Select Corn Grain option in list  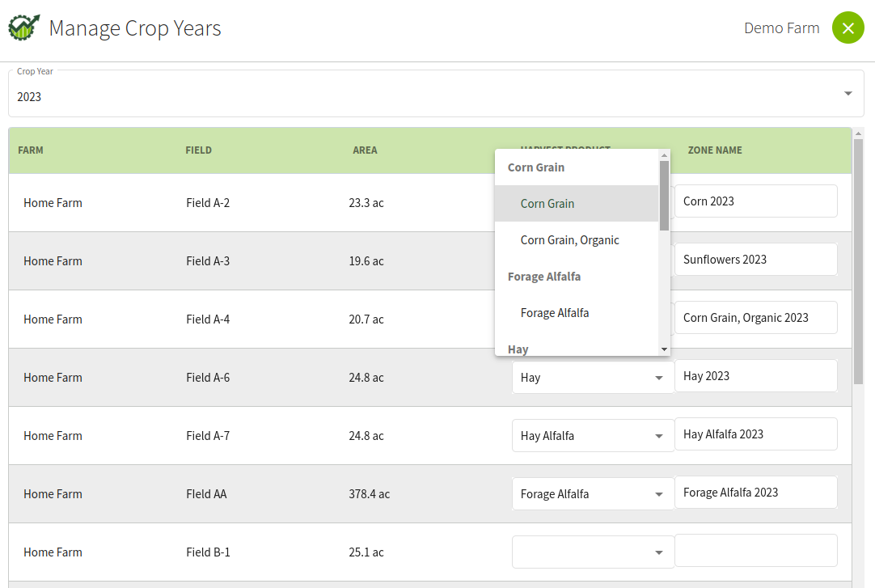(577, 204)
